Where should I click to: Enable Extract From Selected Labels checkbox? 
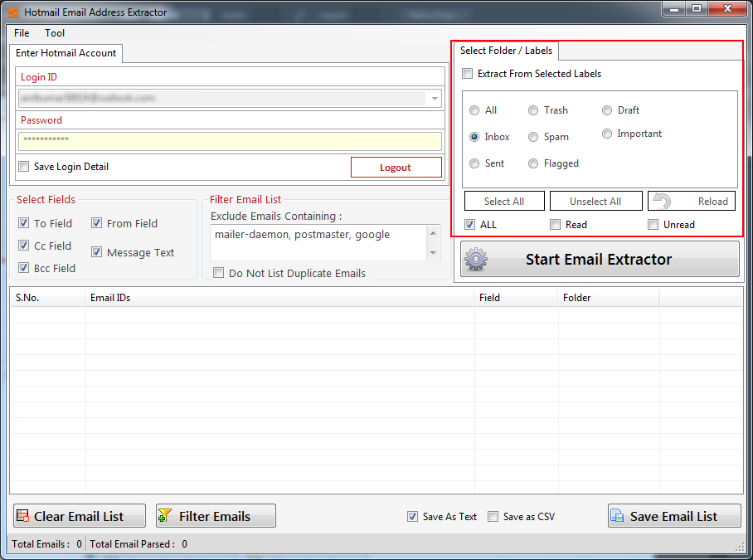click(x=467, y=74)
